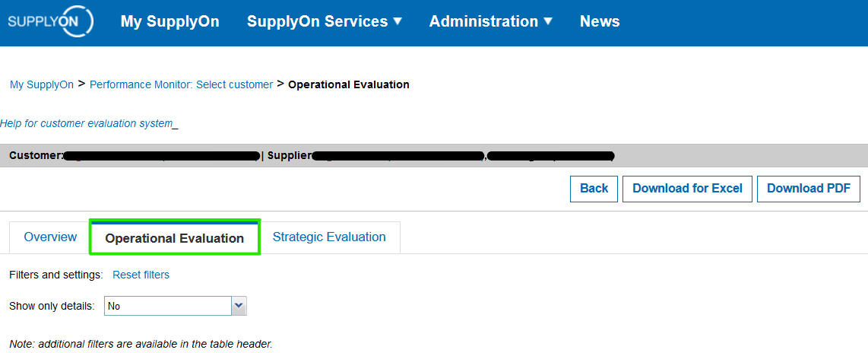Go to My SupplyOn in top navigation
The width and height of the screenshot is (868, 353).
click(170, 21)
